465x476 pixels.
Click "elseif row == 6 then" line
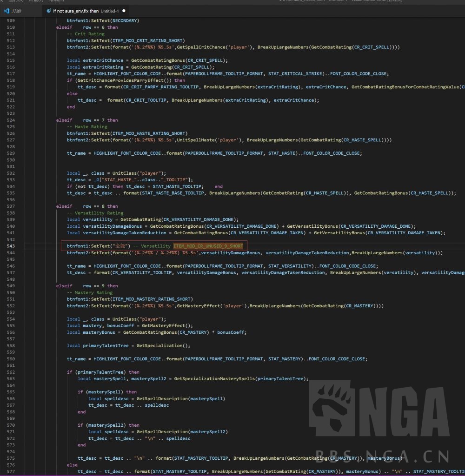pos(87,27)
